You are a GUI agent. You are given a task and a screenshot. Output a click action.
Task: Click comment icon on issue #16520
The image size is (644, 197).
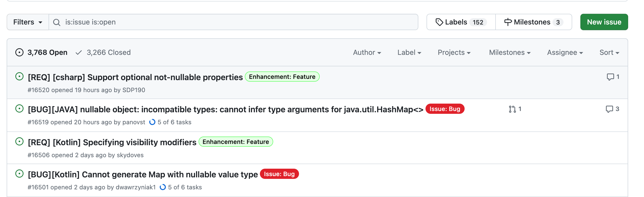(610, 77)
